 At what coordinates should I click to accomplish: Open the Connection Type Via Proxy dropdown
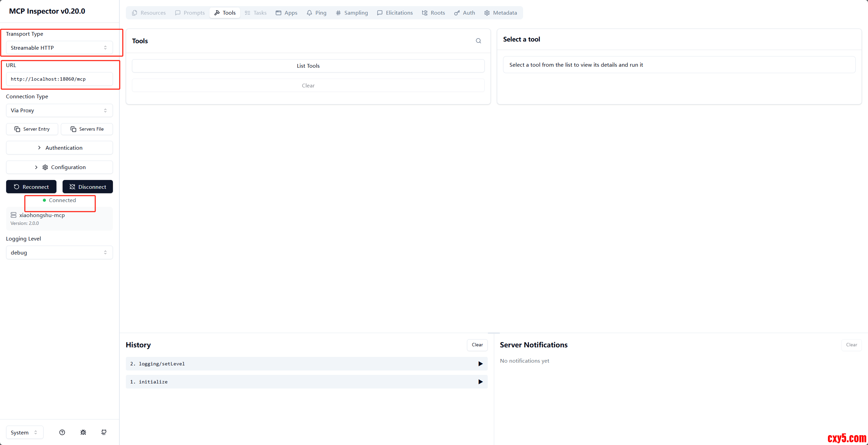[x=59, y=110]
